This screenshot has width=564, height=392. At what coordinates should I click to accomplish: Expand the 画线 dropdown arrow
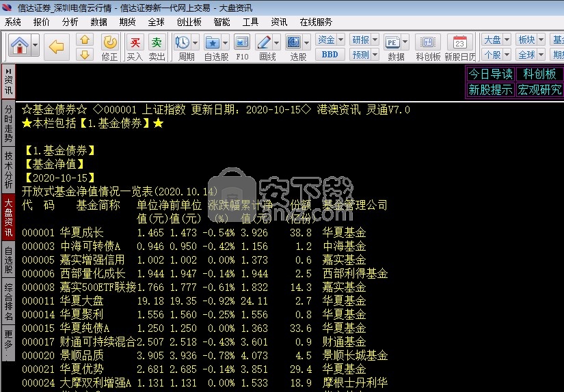pyautogui.click(x=277, y=43)
